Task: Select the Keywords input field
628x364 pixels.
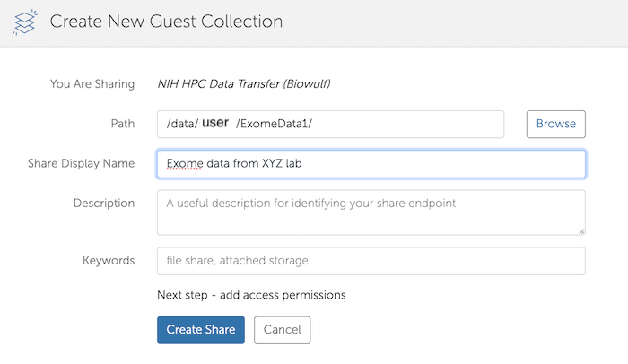Action: [370, 261]
